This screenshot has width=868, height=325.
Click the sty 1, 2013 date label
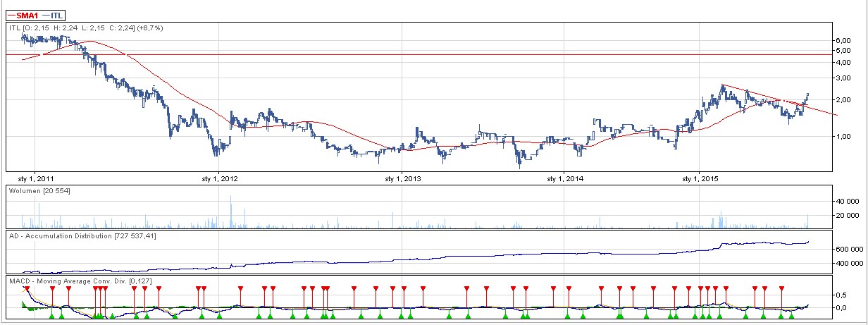click(x=402, y=179)
